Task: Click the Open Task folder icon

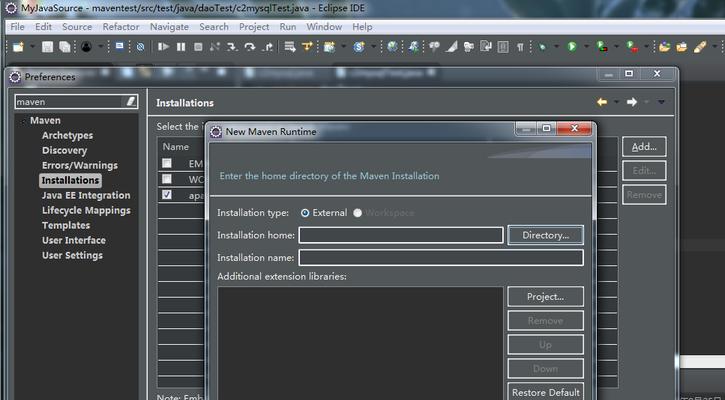Action: click(682, 47)
